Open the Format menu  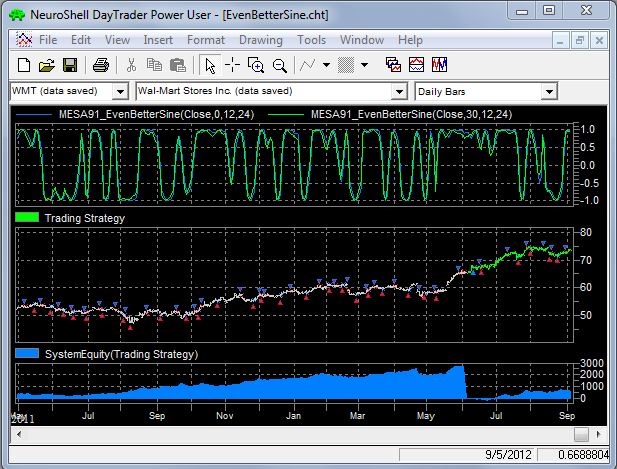[x=206, y=40]
